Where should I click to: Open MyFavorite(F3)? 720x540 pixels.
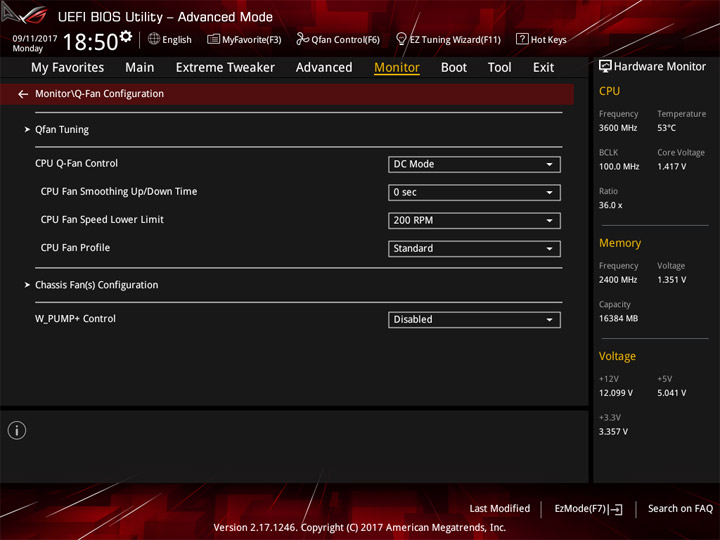(x=244, y=39)
